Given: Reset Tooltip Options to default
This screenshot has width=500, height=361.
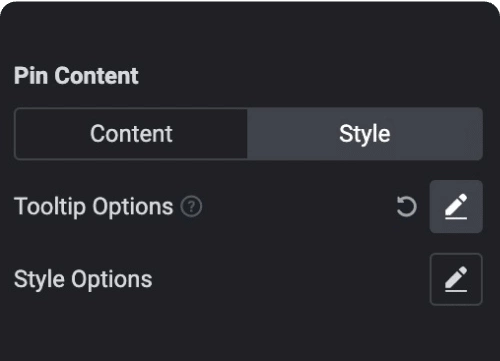Looking at the screenshot, I should (407, 207).
